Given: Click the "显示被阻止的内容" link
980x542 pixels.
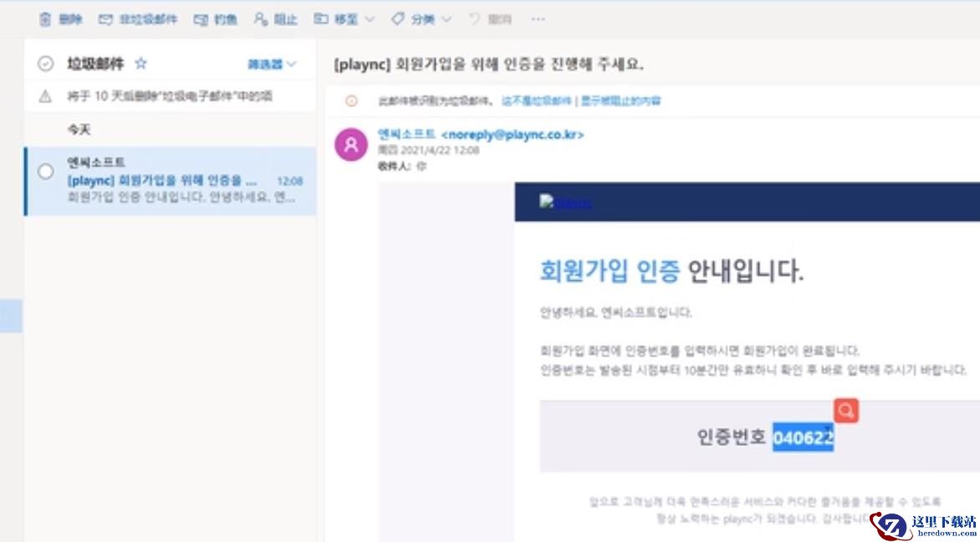Looking at the screenshot, I should pyautogui.click(x=620, y=101).
